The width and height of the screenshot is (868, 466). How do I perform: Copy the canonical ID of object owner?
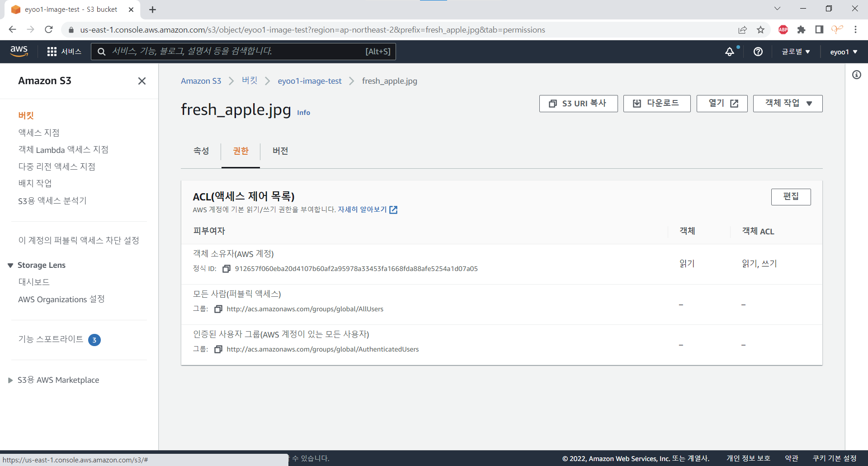coord(226,269)
